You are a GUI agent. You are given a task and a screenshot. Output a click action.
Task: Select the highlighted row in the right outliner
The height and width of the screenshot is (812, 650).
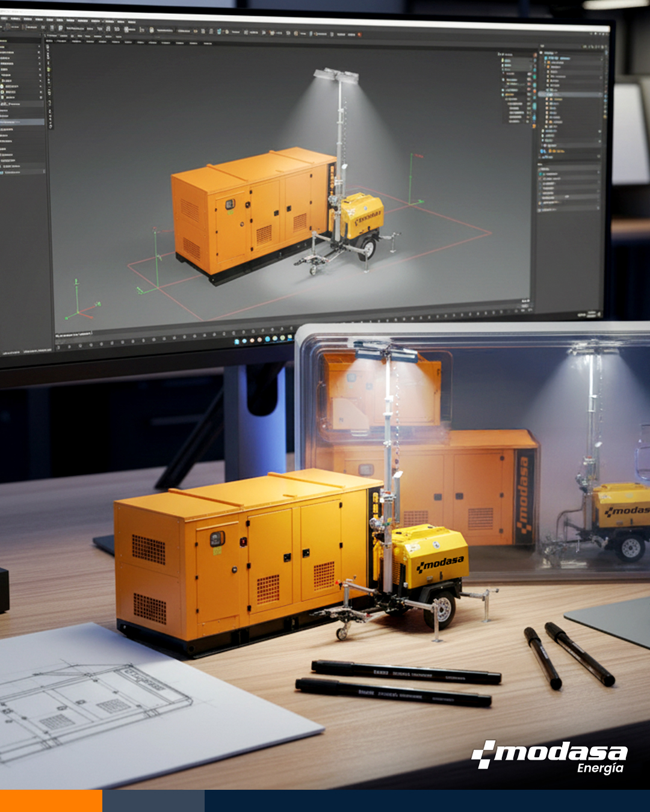(x=570, y=94)
